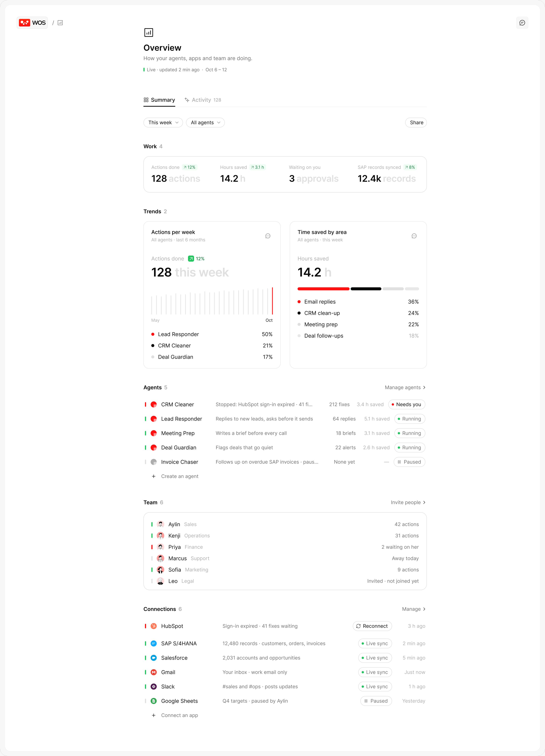The width and height of the screenshot is (545, 756).
Task: Click Live sync status on SAP S/4HANA
Action: point(375,643)
